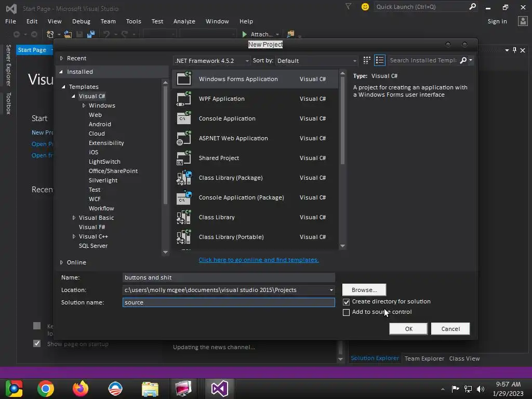Pick the Console Application (Package) icon
532x399 pixels.
184,197
